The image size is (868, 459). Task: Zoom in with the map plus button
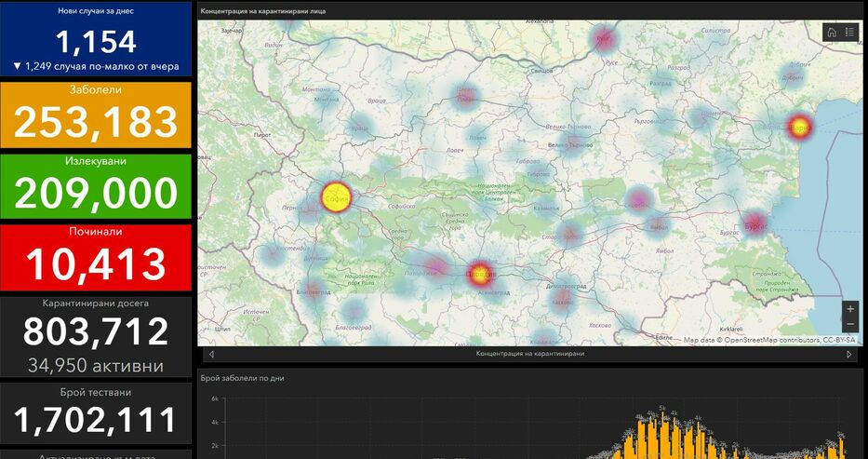(850, 309)
